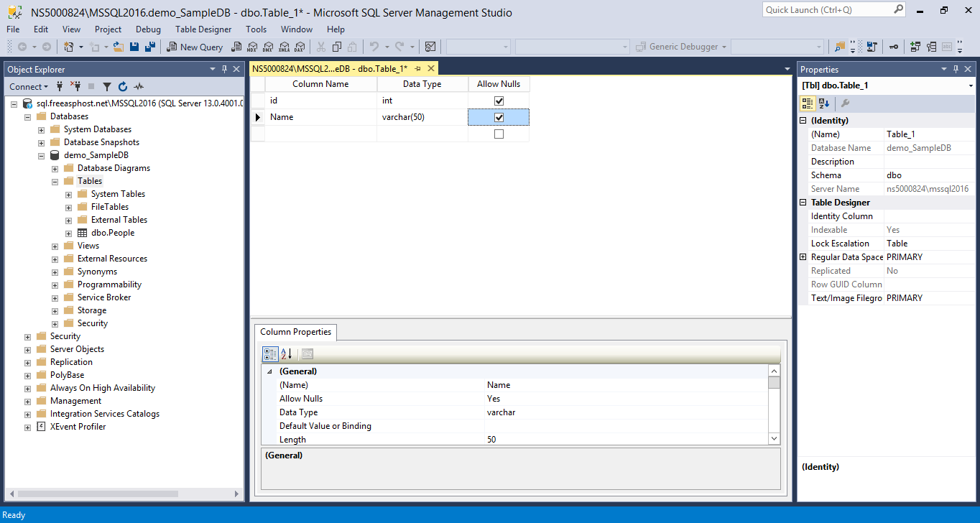This screenshot has height=523, width=980.
Task: Click the Disconnect plug icon in Object Explorer
Action: click(x=75, y=86)
